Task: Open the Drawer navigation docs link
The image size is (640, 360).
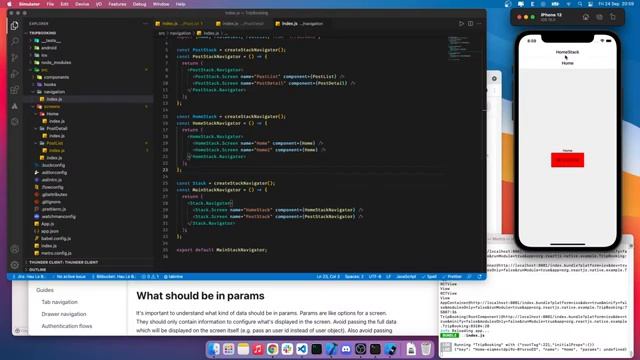Action: coord(64,314)
